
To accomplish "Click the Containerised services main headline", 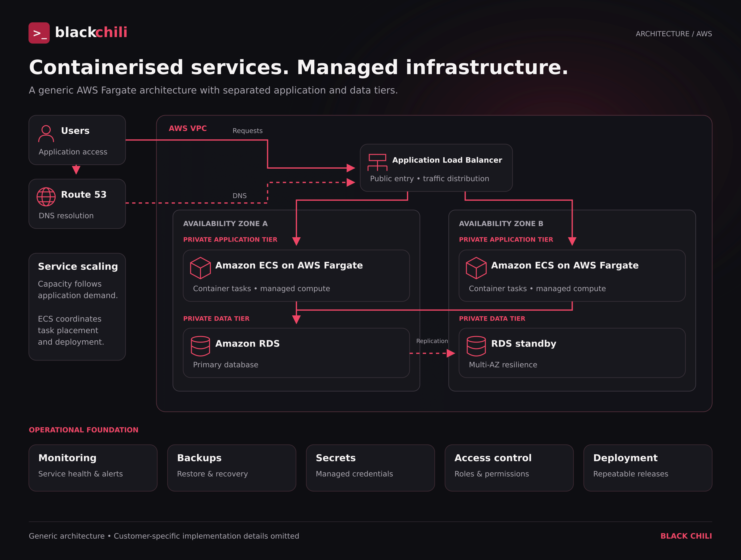I will pyautogui.click(x=299, y=67).
